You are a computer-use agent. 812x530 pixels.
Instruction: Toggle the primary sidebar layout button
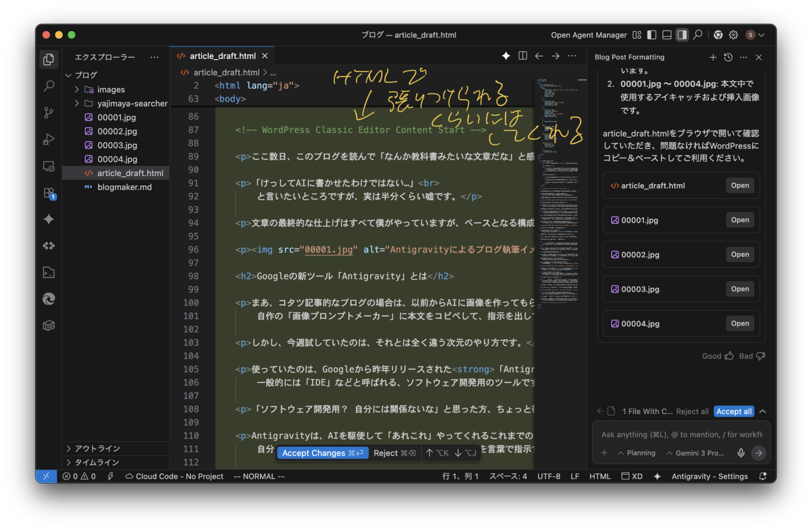click(x=652, y=35)
